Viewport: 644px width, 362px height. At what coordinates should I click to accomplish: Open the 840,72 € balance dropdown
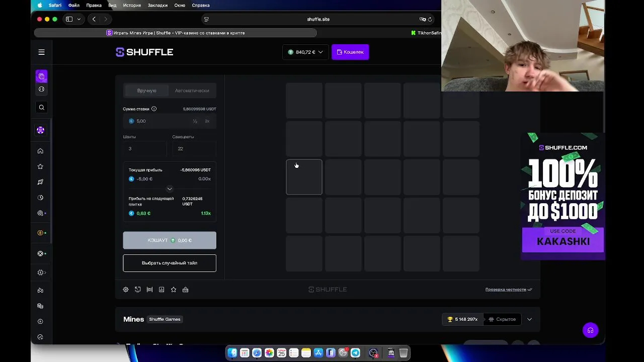305,52
